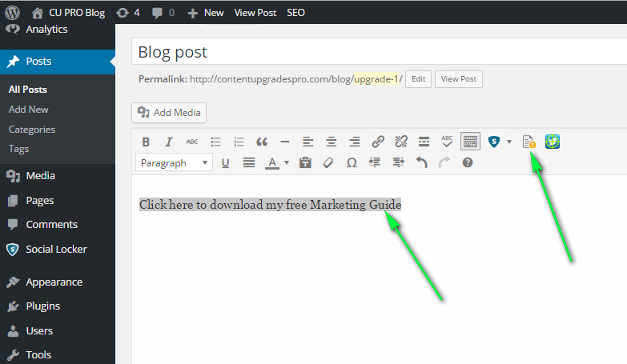
Task: Justify the text alignment
Action: coord(249,162)
